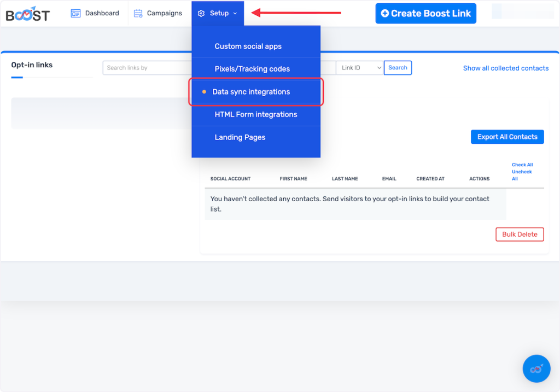Go to Landing Pages
Screen dimensions: 560x392
point(240,137)
